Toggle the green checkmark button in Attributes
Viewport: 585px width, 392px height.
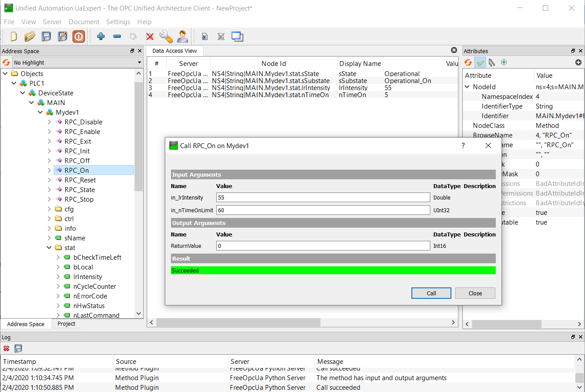click(x=480, y=63)
